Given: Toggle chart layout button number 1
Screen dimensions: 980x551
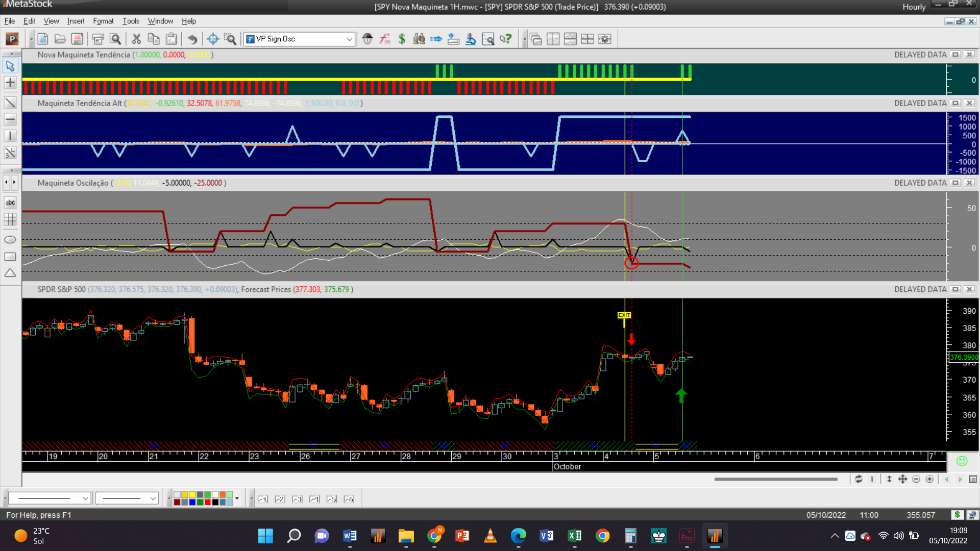Looking at the screenshot, I should 263,499.
